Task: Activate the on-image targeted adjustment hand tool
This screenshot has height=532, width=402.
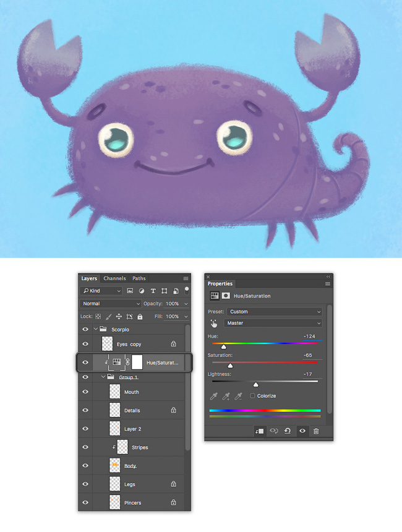Action: [214, 323]
